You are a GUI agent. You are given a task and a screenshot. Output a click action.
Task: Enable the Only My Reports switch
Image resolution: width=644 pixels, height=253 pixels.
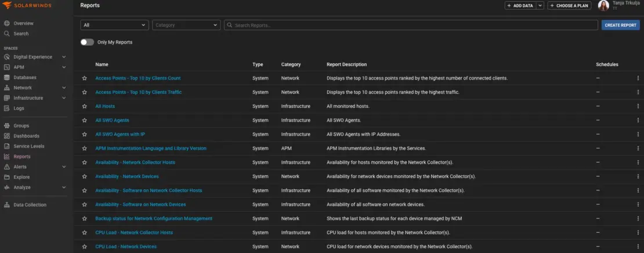pyautogui.click(x=87, y=42)
